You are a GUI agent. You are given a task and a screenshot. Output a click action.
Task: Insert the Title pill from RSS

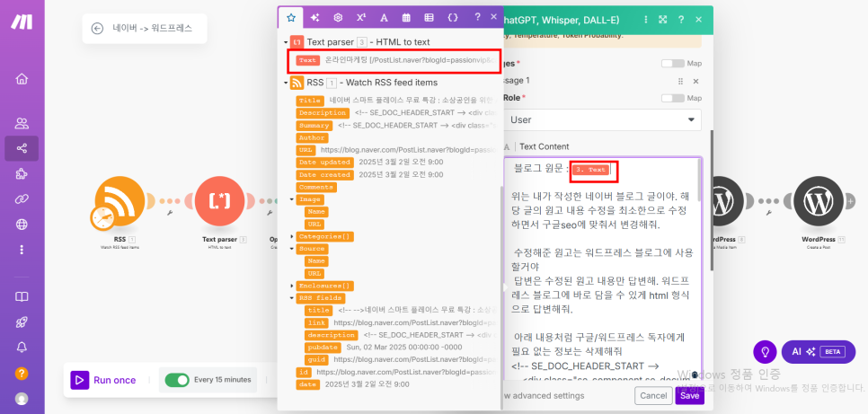[310, 101]
